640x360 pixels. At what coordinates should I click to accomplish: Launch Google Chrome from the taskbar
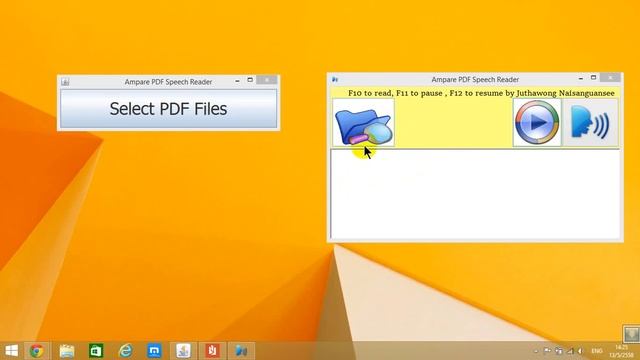point(37,351)
